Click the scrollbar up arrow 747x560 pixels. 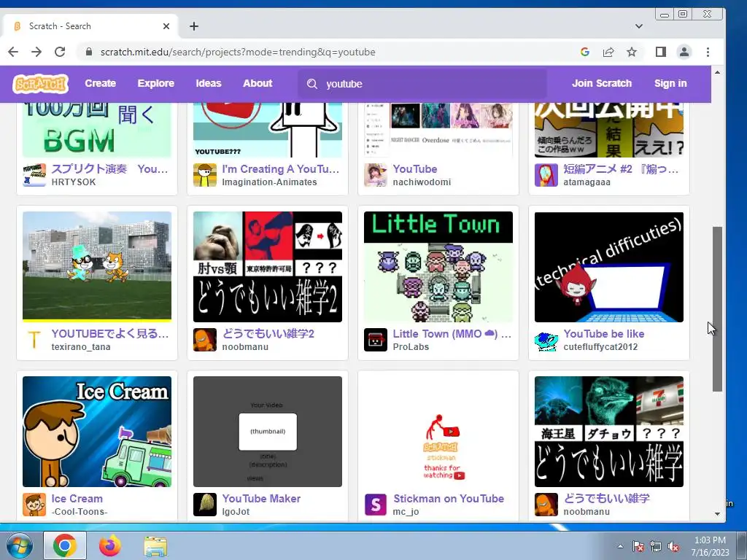click(x=718, y=72)
